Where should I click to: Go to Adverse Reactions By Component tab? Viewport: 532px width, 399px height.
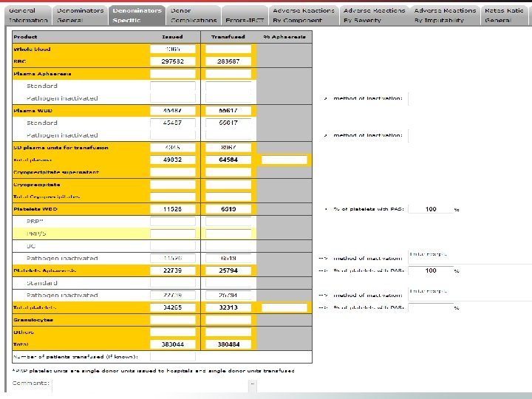(304, 16)
